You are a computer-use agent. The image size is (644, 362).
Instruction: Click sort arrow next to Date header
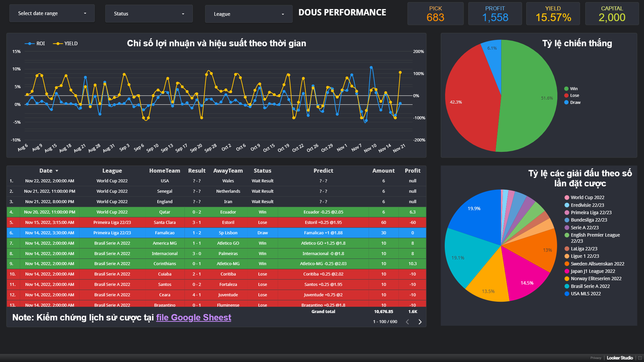pyautogui.click(x=57, y=171)
